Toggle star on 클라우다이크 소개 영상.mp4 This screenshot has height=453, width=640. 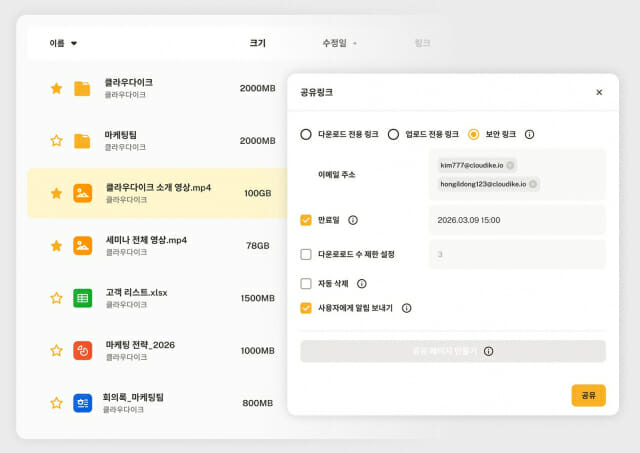(56, 193)
